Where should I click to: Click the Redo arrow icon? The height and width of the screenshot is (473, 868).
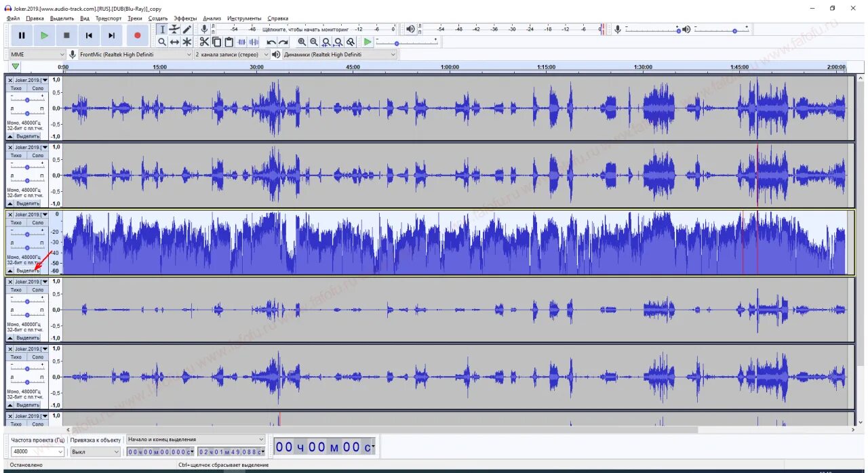click(x=283, y=42)
